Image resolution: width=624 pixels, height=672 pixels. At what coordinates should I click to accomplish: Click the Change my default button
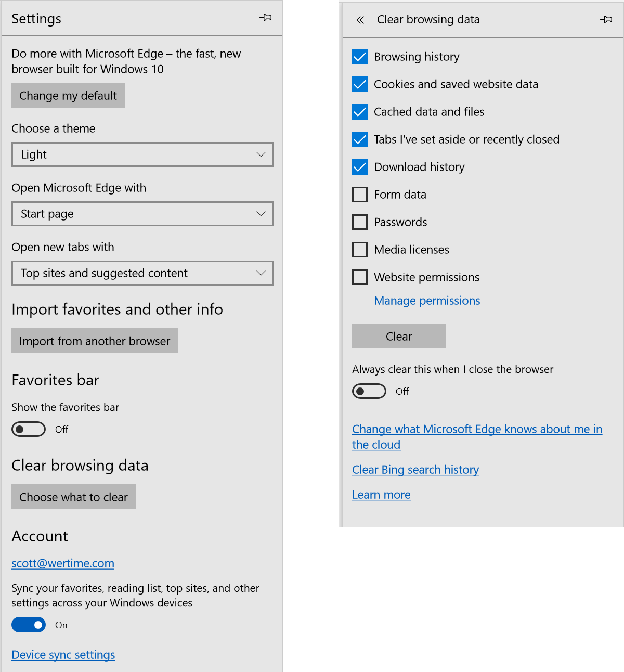coord(68,96)
